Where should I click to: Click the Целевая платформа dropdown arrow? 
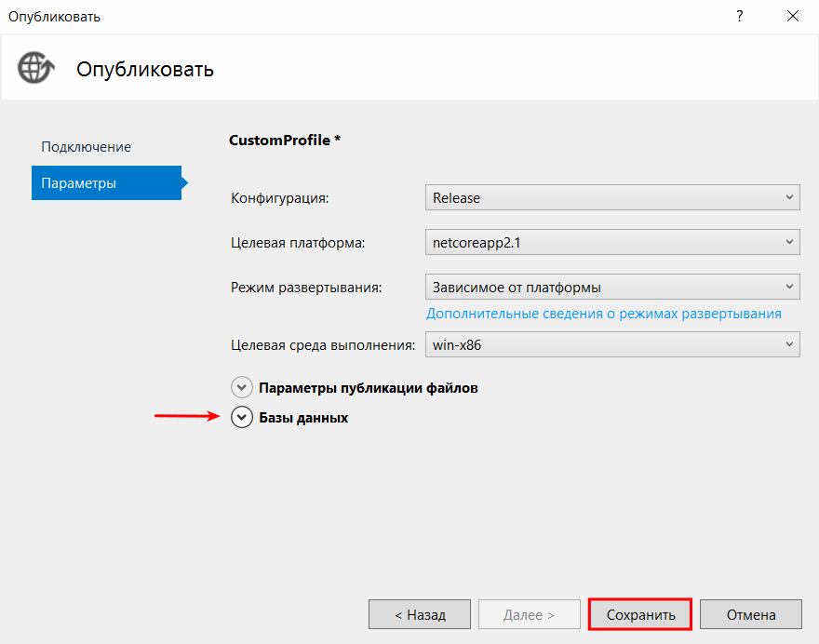click(x=788, y=242)
